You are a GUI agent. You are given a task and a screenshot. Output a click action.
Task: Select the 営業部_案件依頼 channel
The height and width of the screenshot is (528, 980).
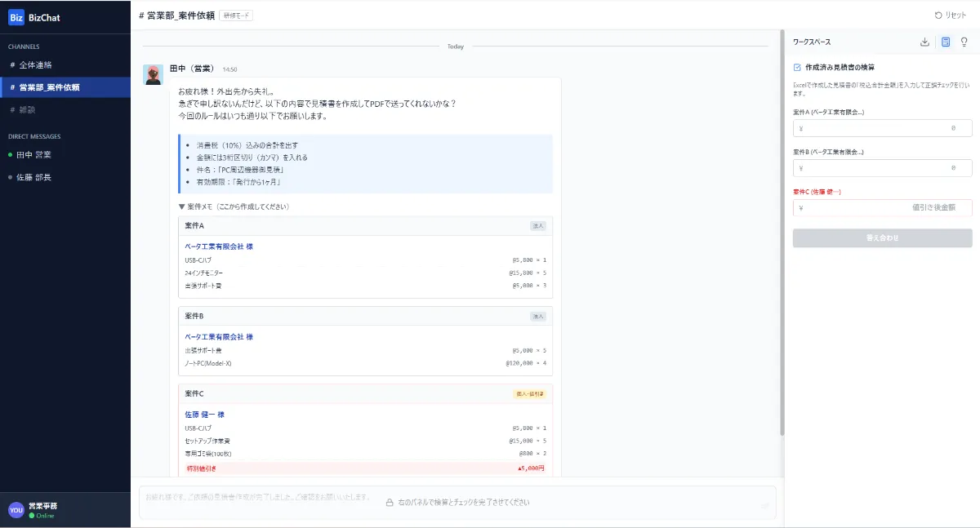(50, 87)
